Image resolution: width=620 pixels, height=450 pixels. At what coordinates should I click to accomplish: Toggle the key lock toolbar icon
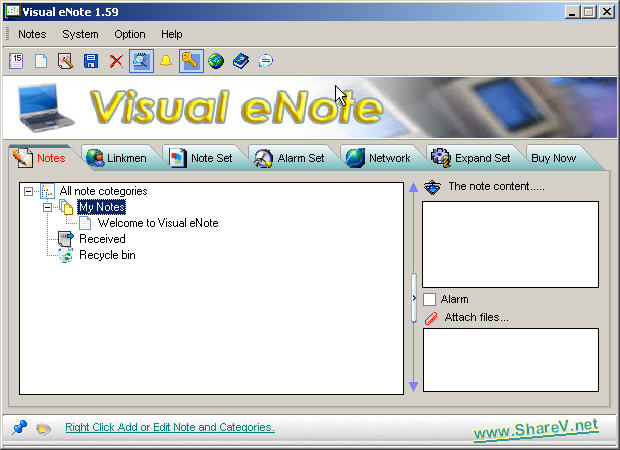[x=191, y=61]
